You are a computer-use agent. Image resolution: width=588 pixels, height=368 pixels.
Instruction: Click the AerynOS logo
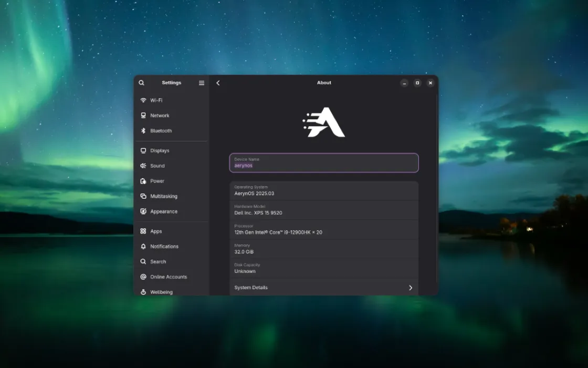(x=324, y=122)
